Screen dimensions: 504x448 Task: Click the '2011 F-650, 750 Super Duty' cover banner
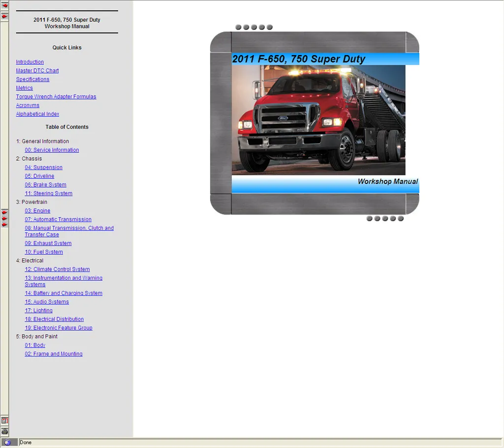pos(325,59)
